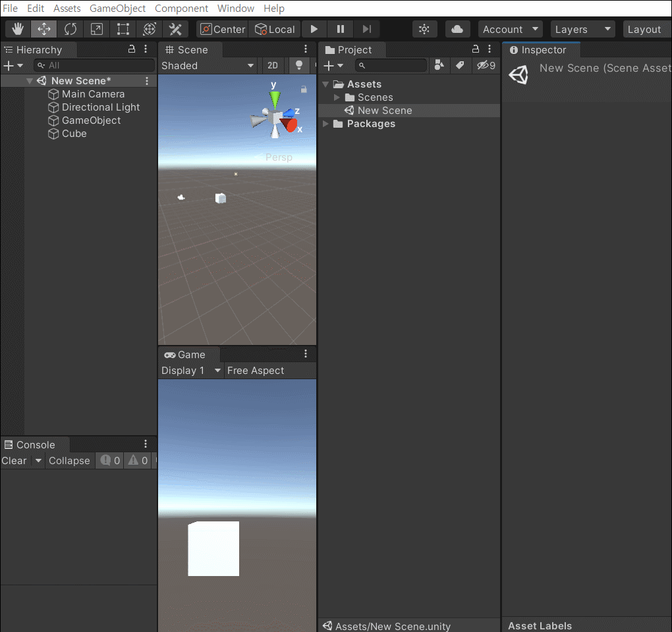This screenshot has width=672, height=632.
Task: Lock the Project panel
Action: [476, 49]
